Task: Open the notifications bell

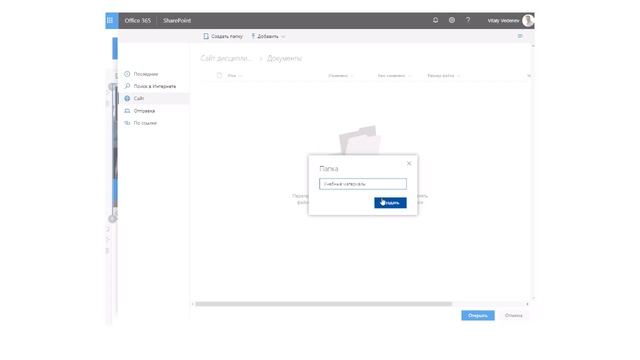Action: coord(436,20)
